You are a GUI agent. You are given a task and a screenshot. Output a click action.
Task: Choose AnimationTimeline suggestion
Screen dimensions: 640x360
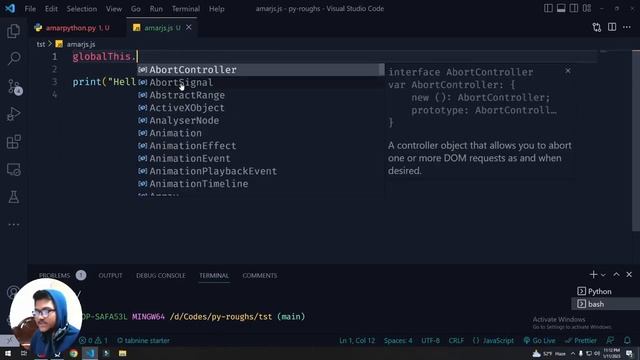point(260,184)
